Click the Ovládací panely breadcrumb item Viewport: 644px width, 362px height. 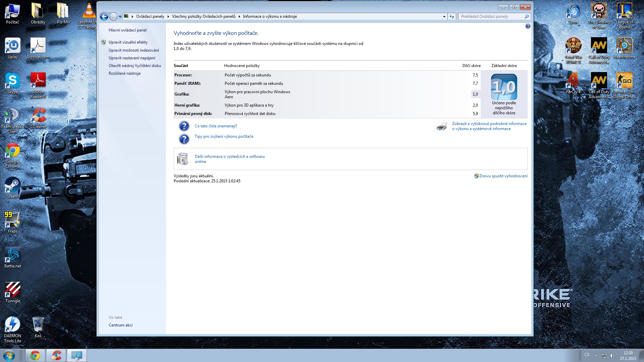coord(150,16)
